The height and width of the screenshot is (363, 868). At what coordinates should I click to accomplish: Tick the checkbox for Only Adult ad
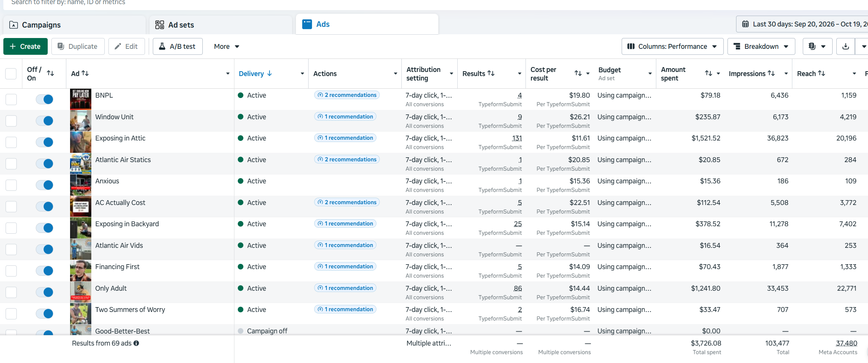click(11, 293)
